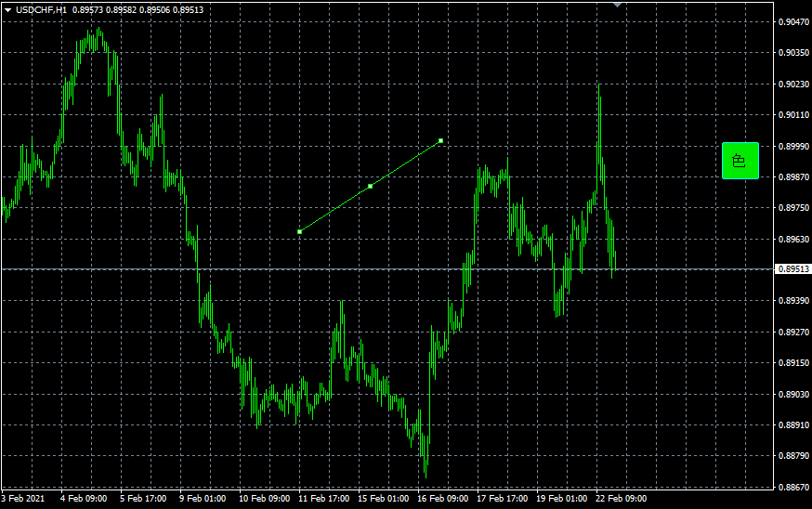Viewport: 812px width, 509px height.
Task: Click the 0.90230 price axis label
Action: [793, 84]
